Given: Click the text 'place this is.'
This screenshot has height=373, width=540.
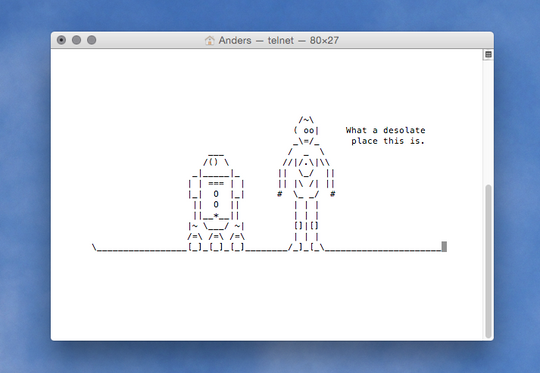Looking at the screenshot, I should (x=388, y=141).
